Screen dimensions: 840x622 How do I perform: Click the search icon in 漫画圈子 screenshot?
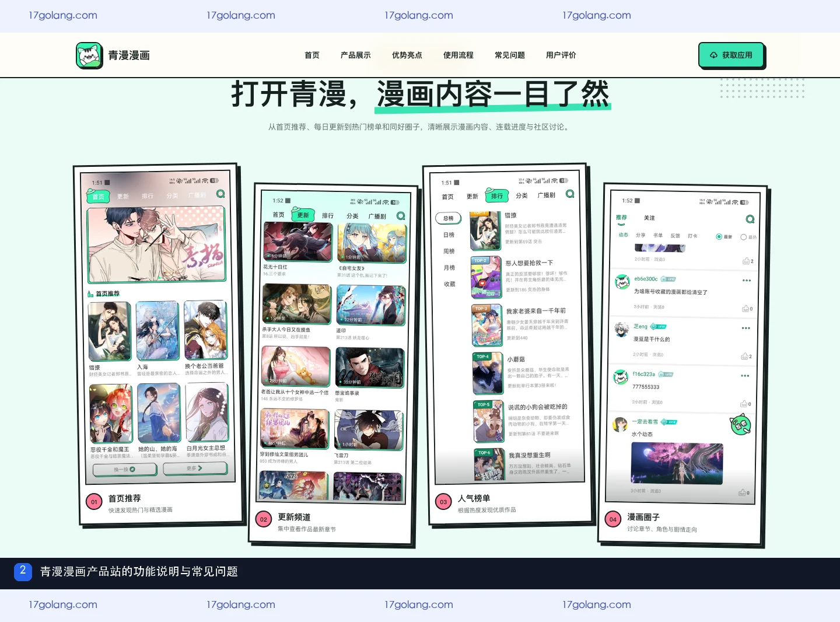[750, 219]
